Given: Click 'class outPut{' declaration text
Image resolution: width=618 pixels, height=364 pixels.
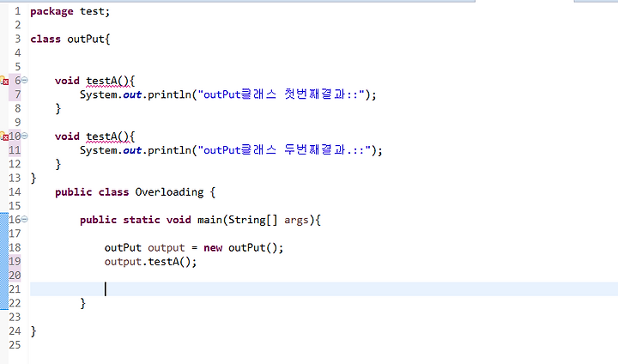Looking at the screenshot, I should tap(70, 39).
